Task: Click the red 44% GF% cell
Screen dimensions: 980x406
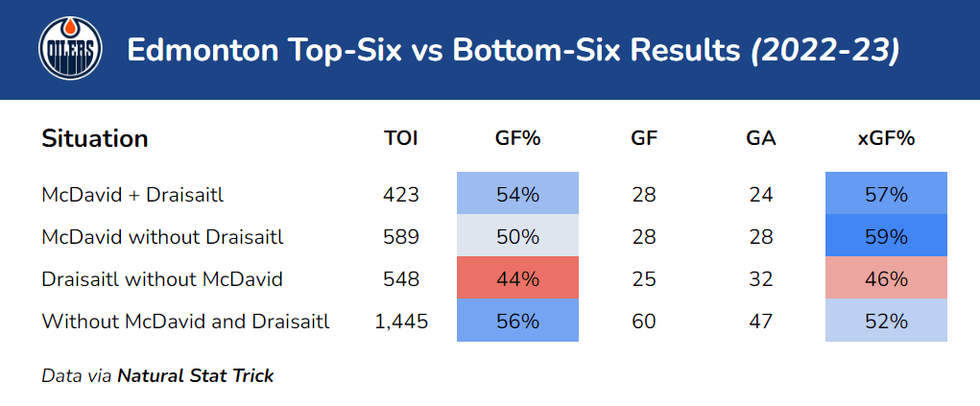Action: click(x=517, y=279)
